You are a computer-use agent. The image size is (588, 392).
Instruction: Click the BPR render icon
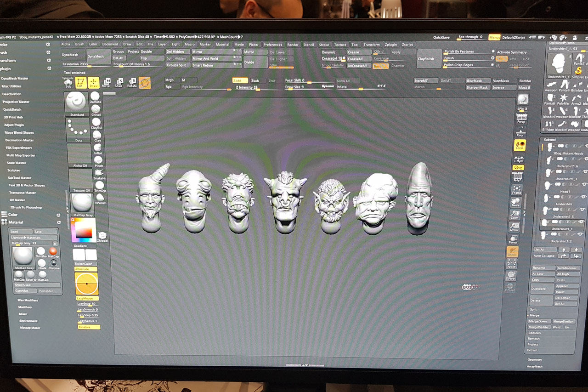coord(523,100)
